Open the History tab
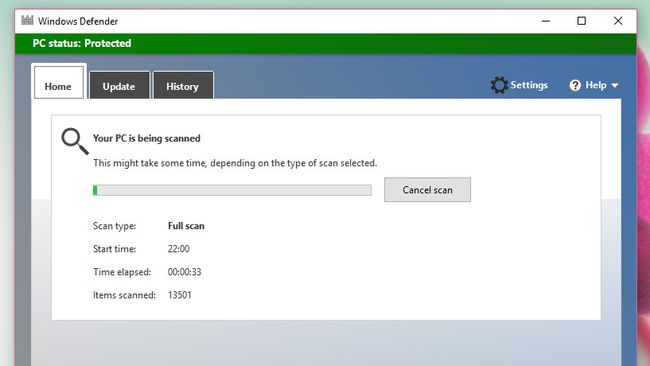 183,85
